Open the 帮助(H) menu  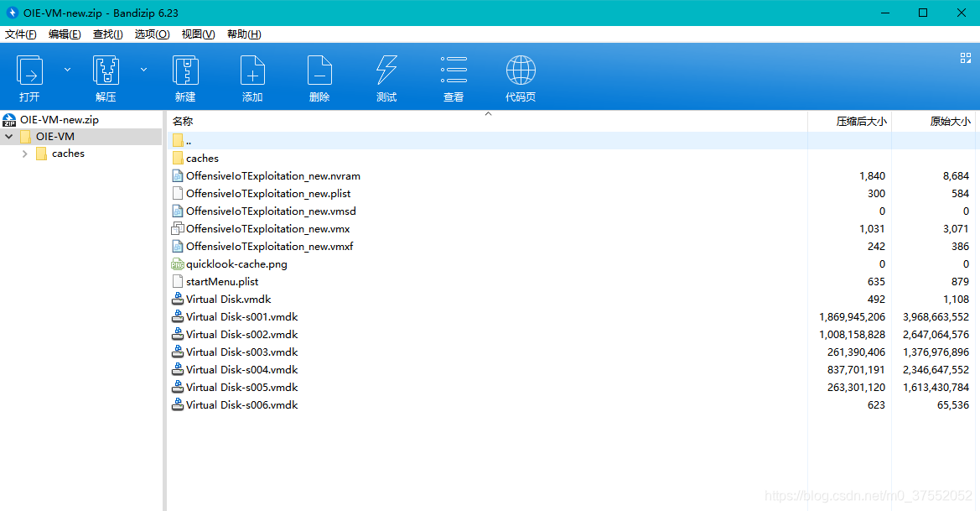coord(244,34)
